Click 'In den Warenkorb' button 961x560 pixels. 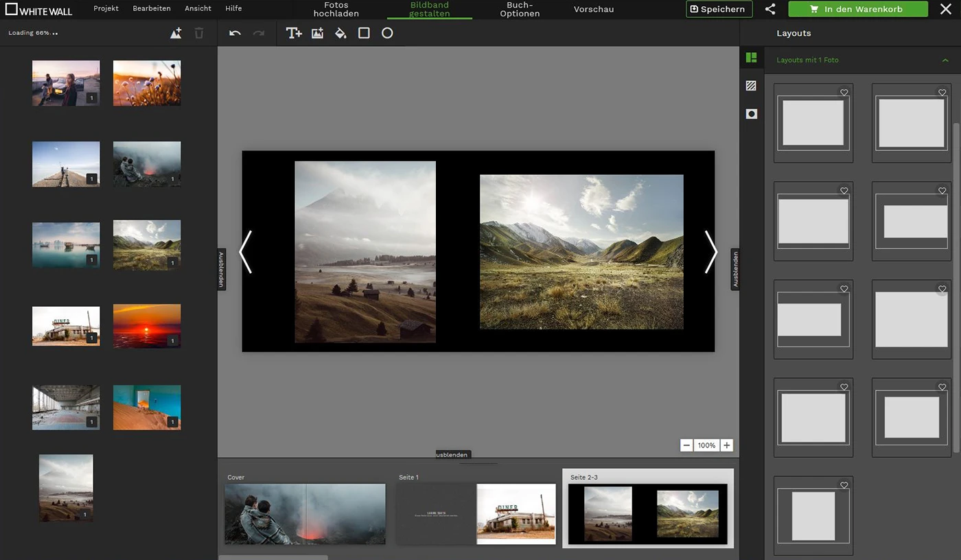click(857, 9)
